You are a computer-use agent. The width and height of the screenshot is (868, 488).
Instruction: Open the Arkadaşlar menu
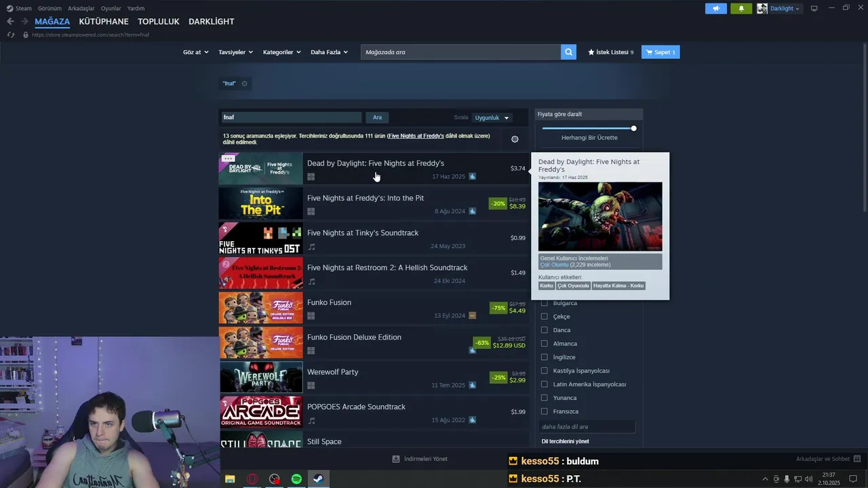coord(81,8)
